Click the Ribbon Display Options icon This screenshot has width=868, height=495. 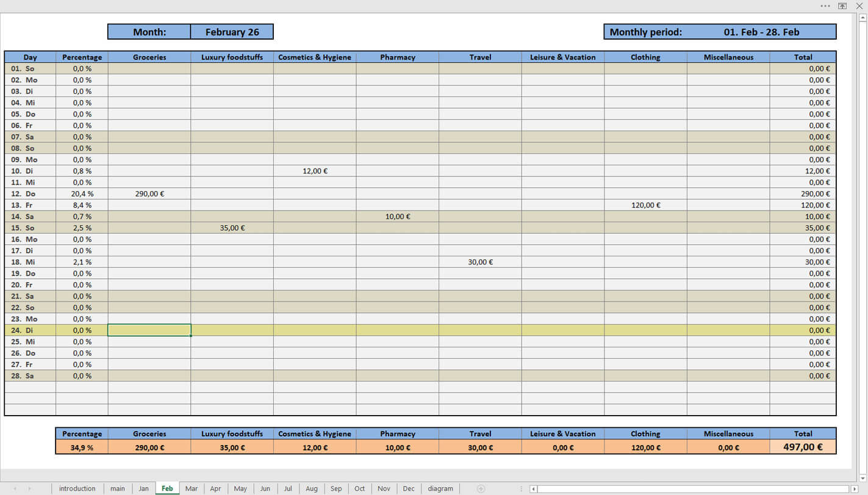(x=842, y=6)
